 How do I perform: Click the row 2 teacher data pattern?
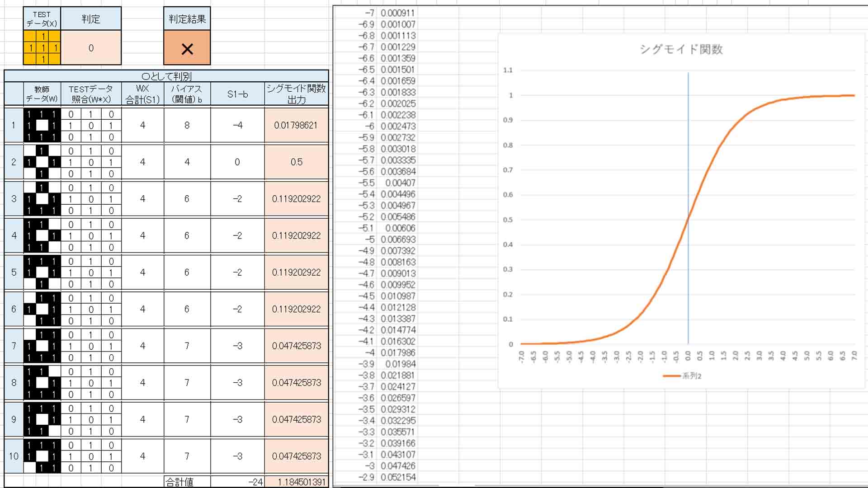click(x=42, y=162)
